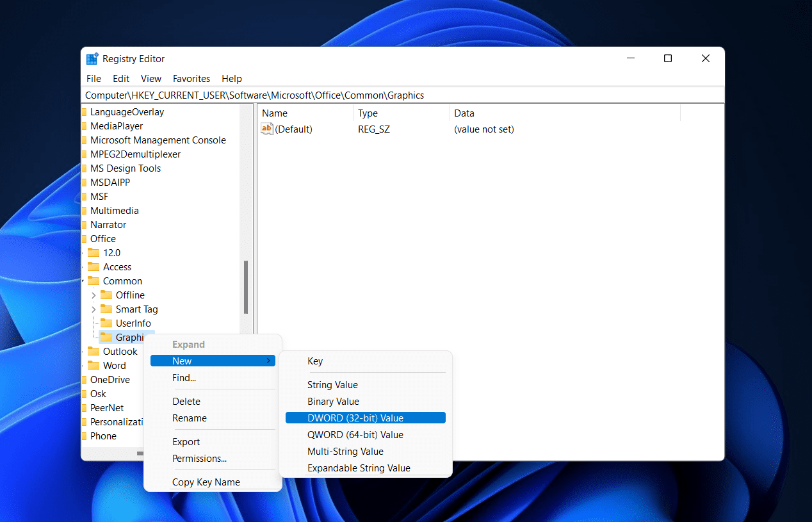Viewport: 812px width, 522px height.
Task: Click the registry path address bar
Action: tap(403, 95)
